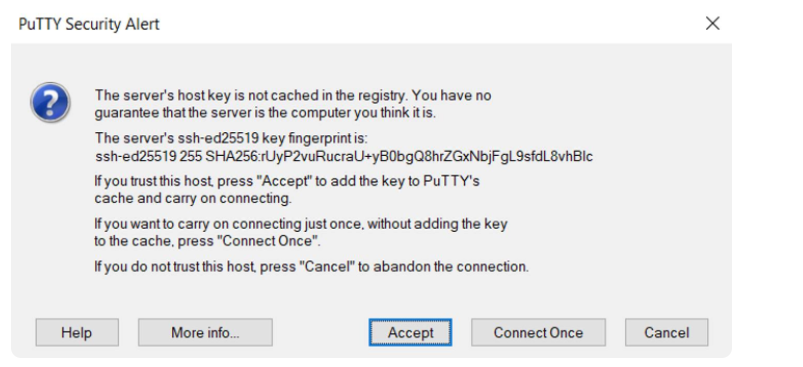Open Help for this security alert

tap(77, 333)
